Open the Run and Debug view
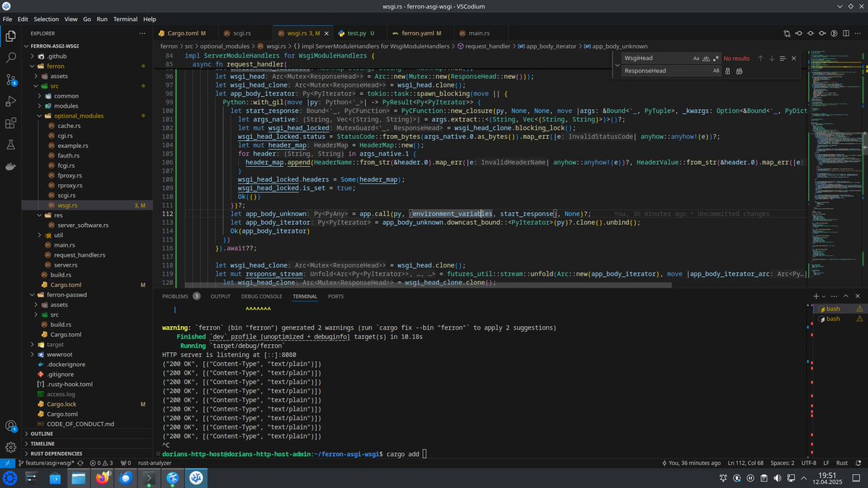This screenshot has height=488, width=868. click(11, 101)
